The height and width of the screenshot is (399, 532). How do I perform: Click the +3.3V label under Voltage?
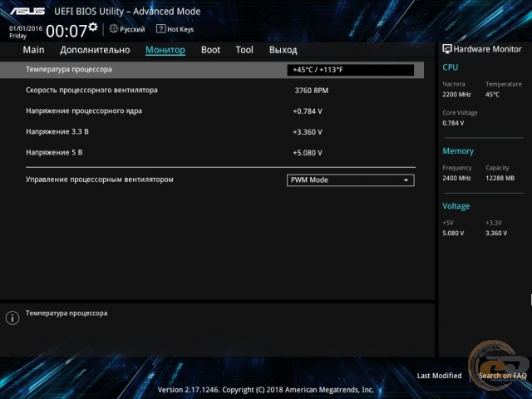coord(494,223)
